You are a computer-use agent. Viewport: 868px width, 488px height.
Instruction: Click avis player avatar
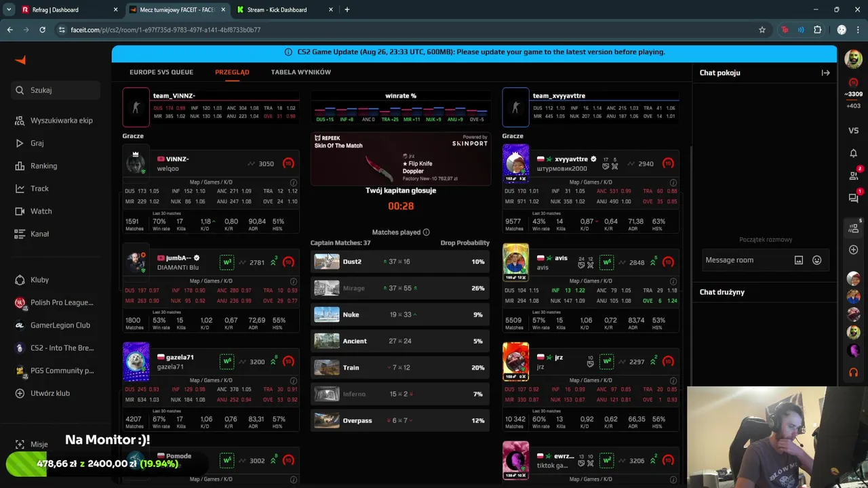tap(515, 262)
